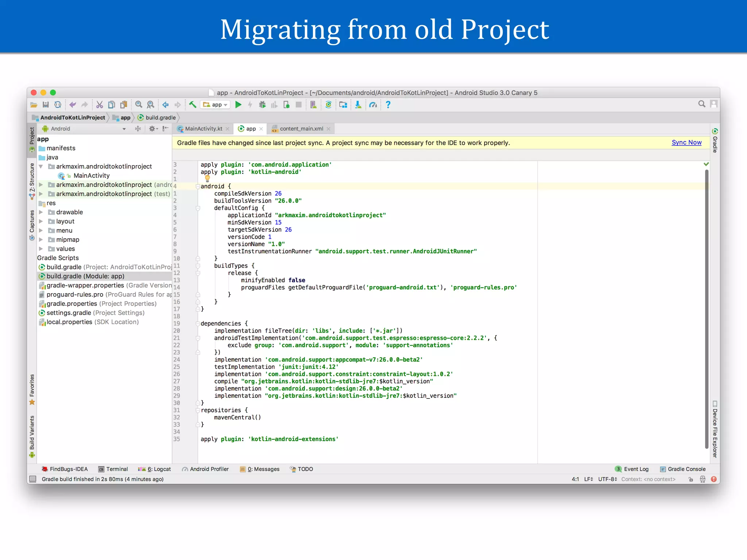
Task: Build project with the green hammer icon
Action: click(193, 105)
